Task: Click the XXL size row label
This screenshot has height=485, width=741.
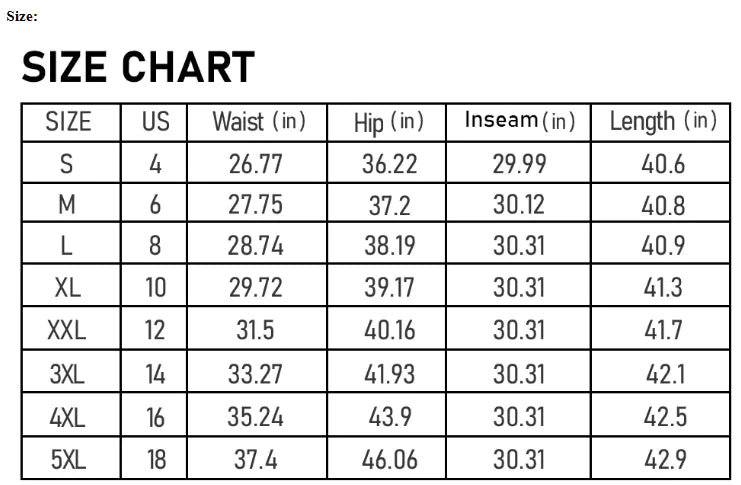Action: pyautogui.click(x=68, y=329)
